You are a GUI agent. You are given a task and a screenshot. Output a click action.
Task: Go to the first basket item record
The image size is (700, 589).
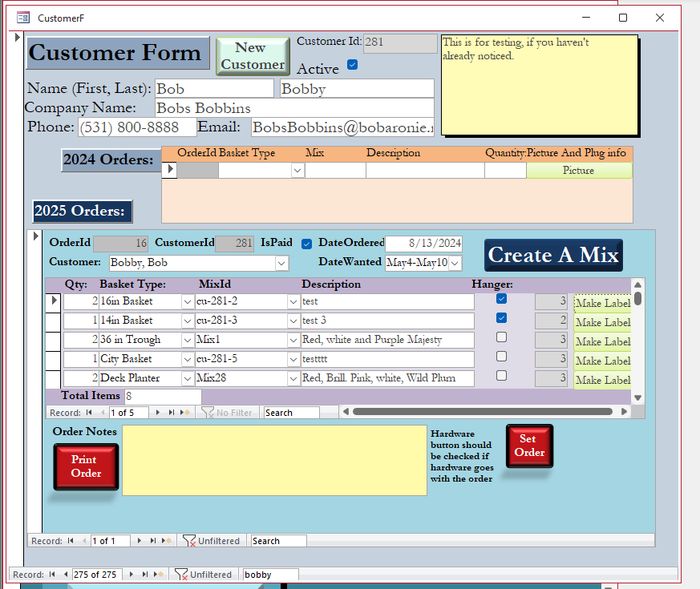tap(89, 413)
